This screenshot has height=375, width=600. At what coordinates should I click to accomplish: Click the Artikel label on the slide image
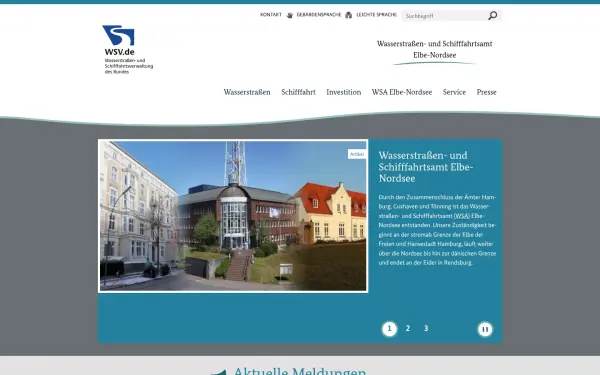point(357,154)
